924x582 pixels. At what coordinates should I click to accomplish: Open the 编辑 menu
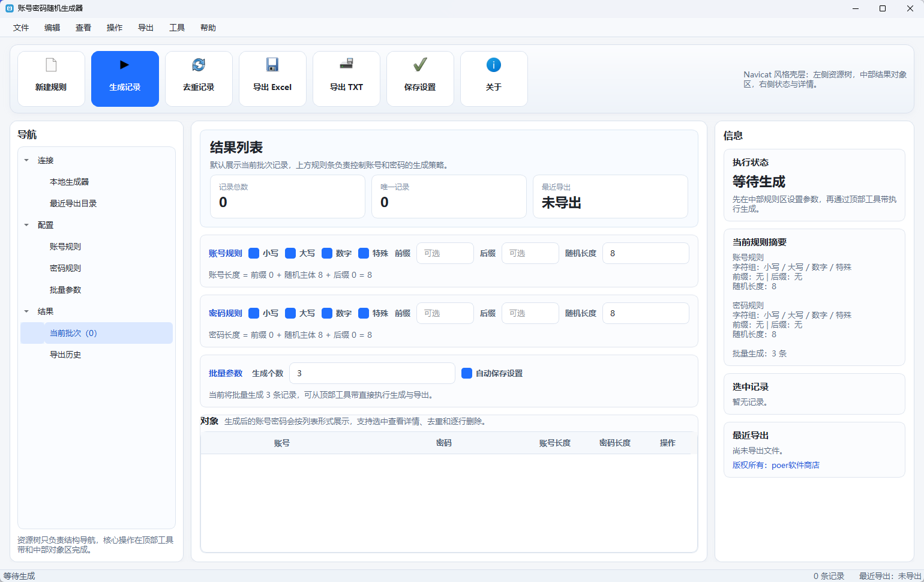point(52,28)
